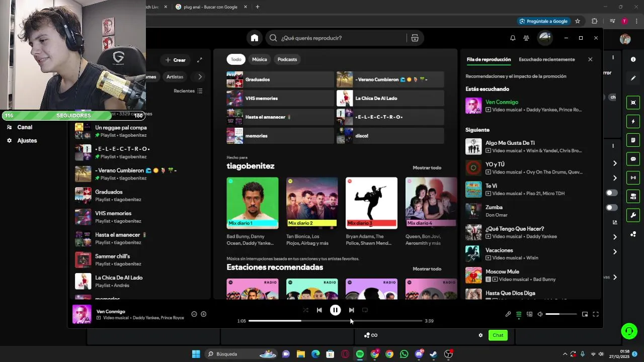This screenshot has height=362, width=644.
Task: Open the Recientes list sort icon
Action: tap(200, 91)
